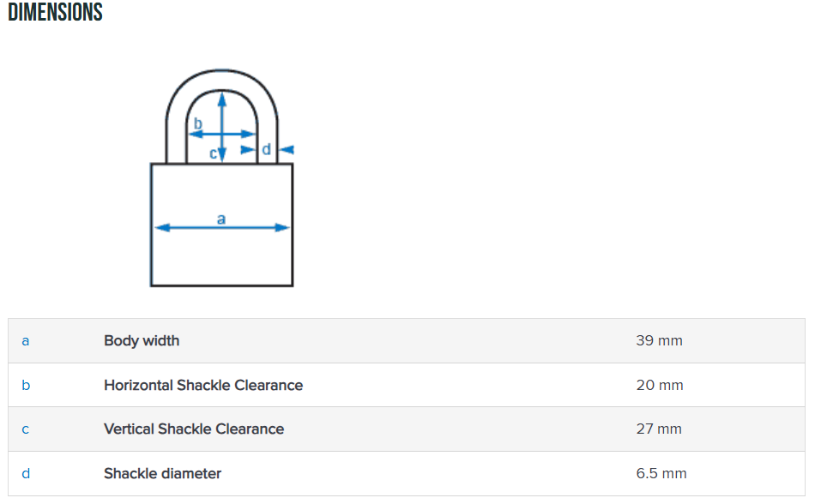Click the padlock shackle arch outline

(x=221, y=74)
